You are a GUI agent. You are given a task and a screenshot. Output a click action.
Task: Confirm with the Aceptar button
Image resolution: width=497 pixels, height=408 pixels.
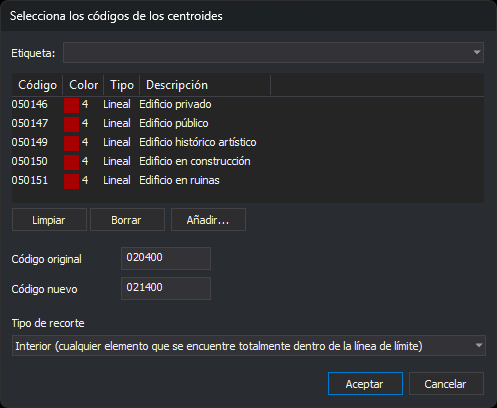point(365,384)
